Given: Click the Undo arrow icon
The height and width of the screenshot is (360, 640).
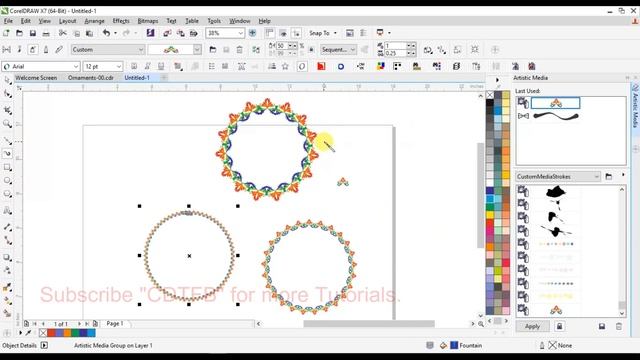Looking at the screenshot, I should (x=106, y=33).
